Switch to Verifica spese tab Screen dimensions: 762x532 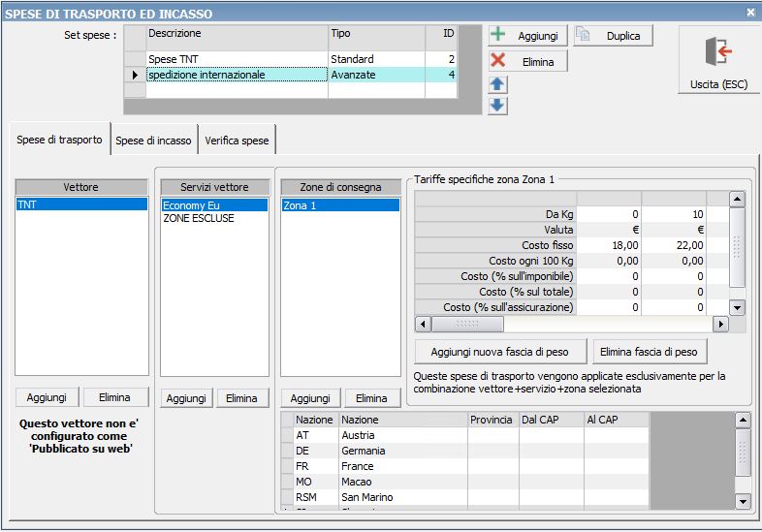[237, 141]
